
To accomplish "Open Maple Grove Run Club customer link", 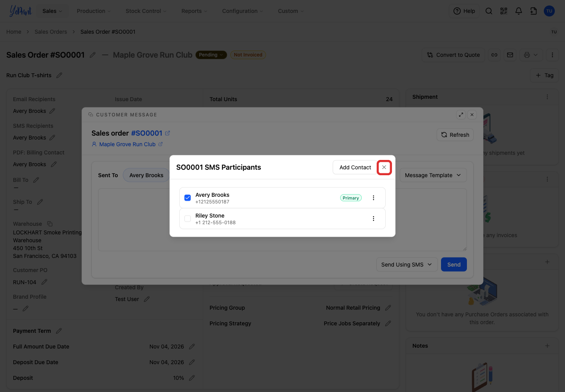I will click(x=127, y=144).
